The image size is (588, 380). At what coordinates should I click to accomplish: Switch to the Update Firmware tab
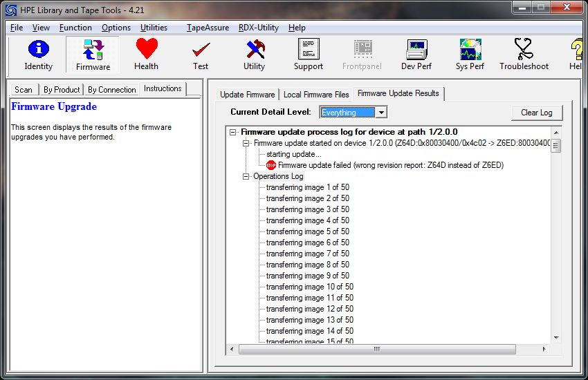pyautogui.click(x=248, y=95)
